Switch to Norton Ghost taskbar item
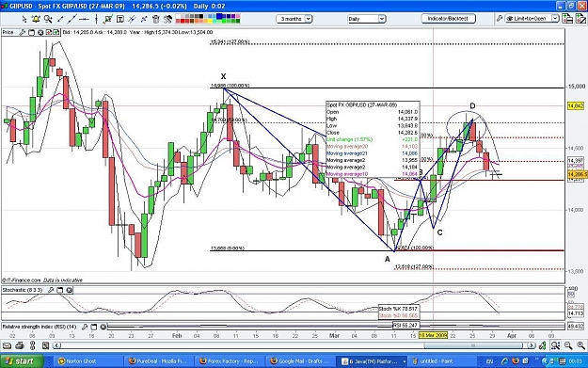 click(x=87, y=361)
